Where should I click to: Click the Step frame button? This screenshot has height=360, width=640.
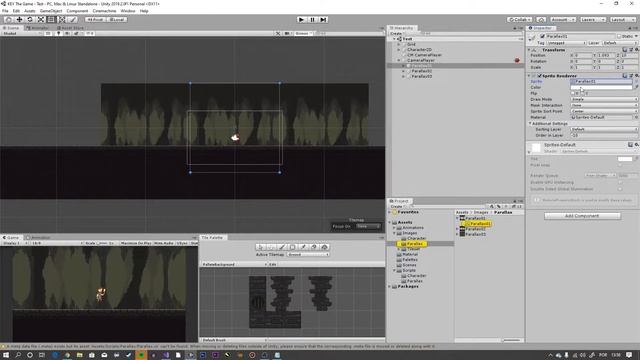pyautogui.click(x=323, y=19)
